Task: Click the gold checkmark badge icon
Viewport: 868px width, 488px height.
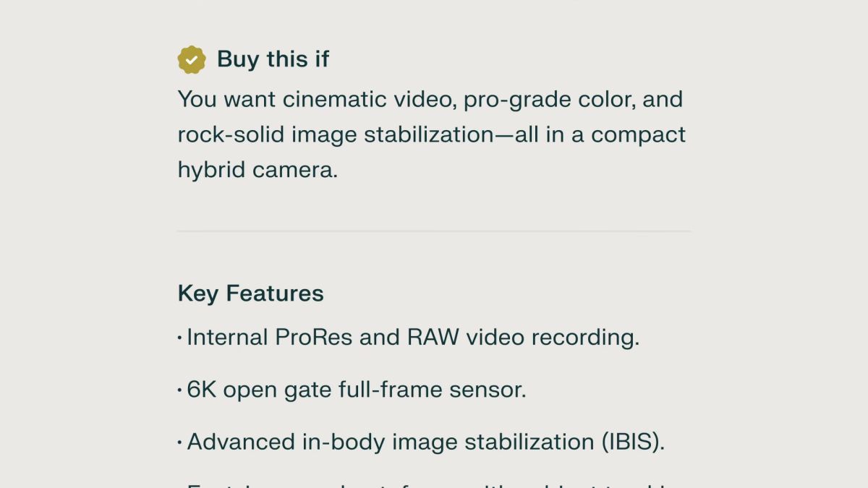Action: pos(191,60)
